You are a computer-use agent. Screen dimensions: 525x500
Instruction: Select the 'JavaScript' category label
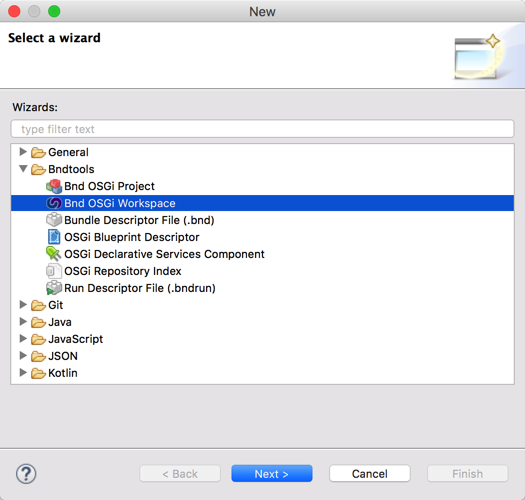tap(76, 339)
